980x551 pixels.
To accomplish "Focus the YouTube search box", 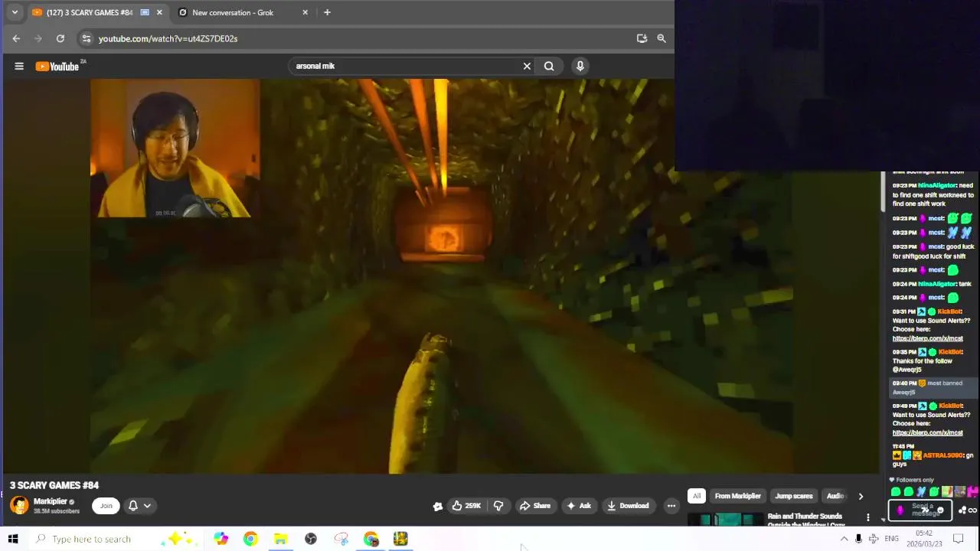I will point(406,66).
